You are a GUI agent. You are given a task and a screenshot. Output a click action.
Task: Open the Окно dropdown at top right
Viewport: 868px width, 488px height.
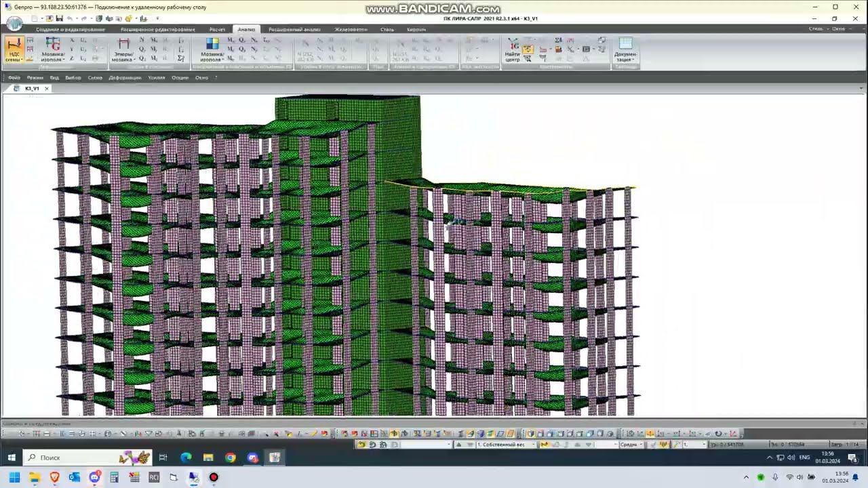[840, 29]
